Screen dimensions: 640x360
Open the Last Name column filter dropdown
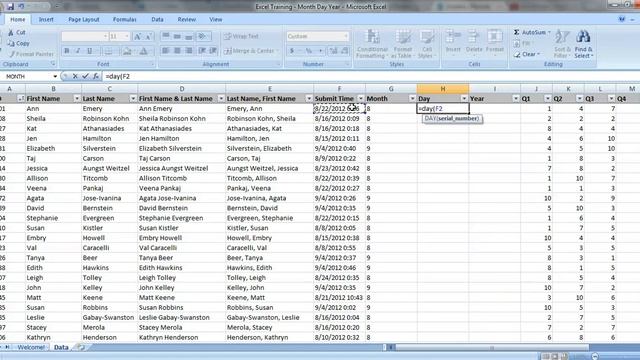pos(133,99)
